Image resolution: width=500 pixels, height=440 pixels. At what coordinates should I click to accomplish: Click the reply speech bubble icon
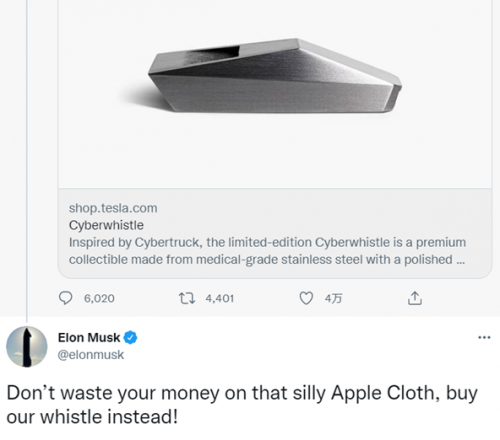coord(65,298)
